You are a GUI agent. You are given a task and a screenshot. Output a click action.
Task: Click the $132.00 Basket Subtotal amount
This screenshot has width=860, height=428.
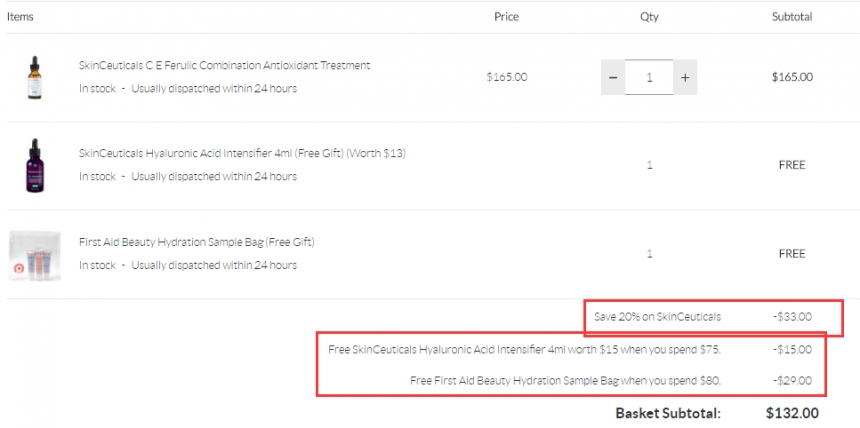pyautogui.click(x=792, y=413)
